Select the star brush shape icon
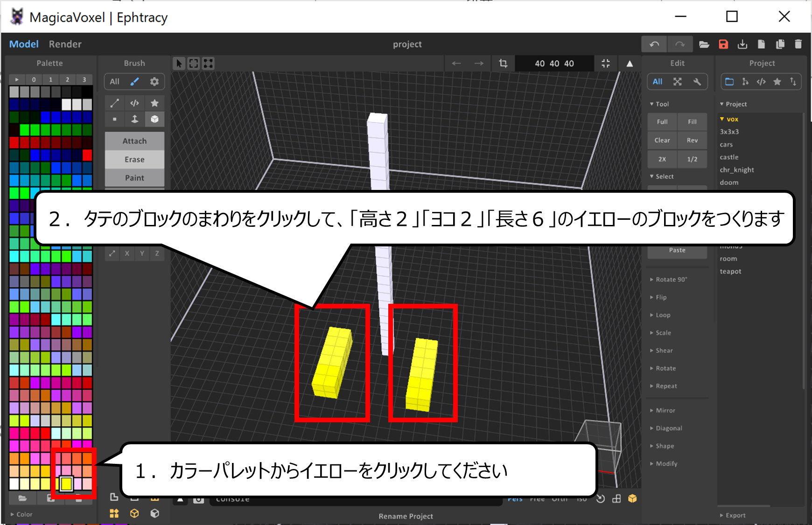This screenshot has height=525, width=812. click(154, 103)
